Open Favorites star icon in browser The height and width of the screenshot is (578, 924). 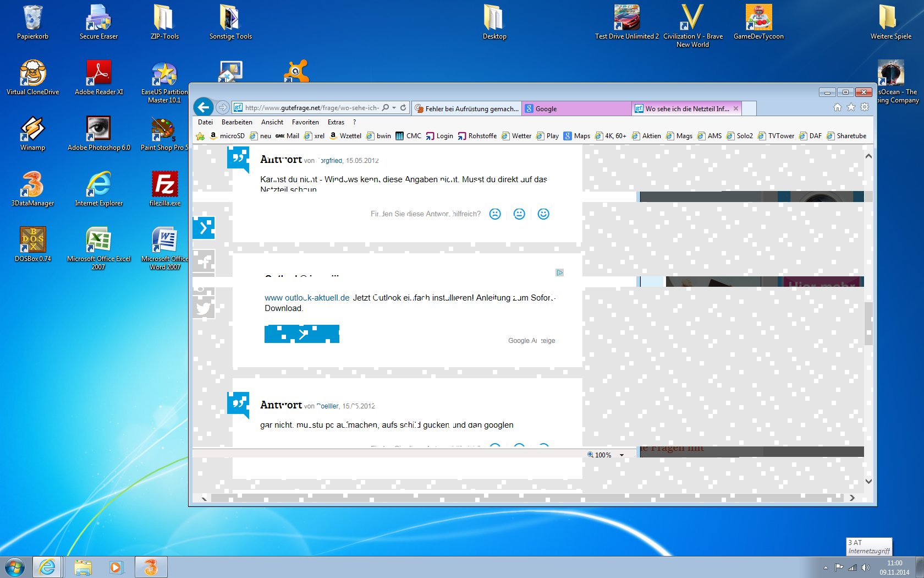[x=851, y=107]
